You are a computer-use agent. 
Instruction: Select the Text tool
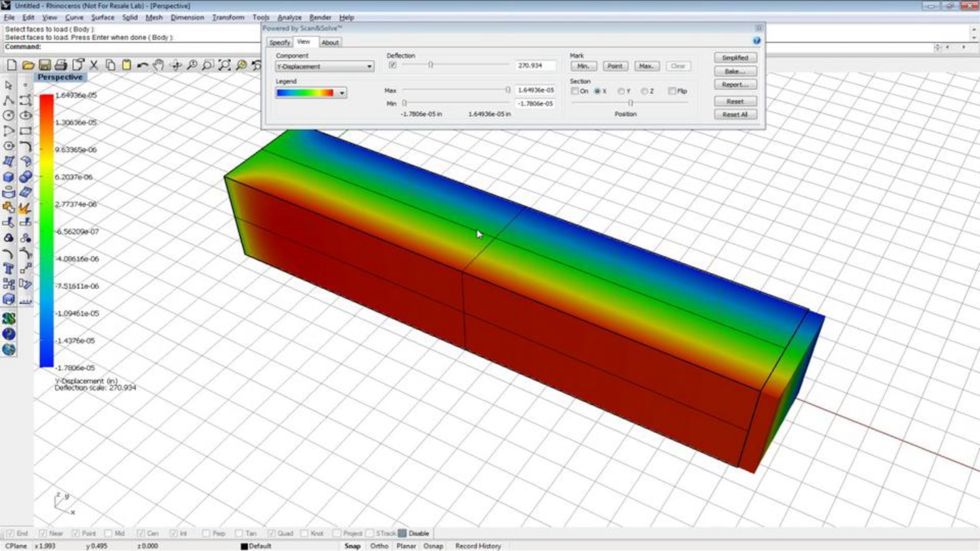pos(9,269)
